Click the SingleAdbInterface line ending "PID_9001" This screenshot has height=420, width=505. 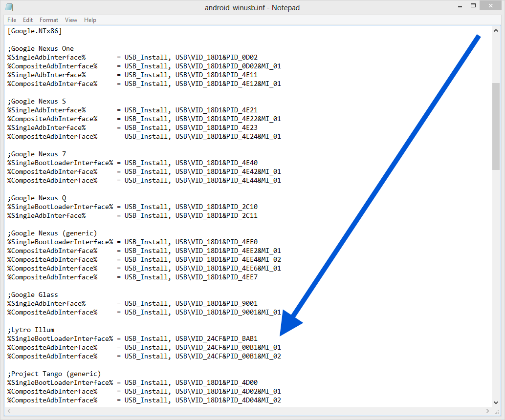pyautogui.click(x=132, y=303)
